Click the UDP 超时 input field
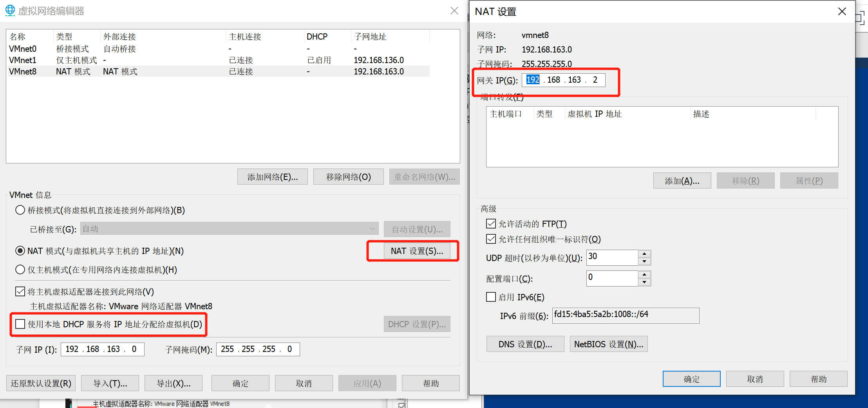This screenshot has width=868, height=408. (x=612, y=257)
